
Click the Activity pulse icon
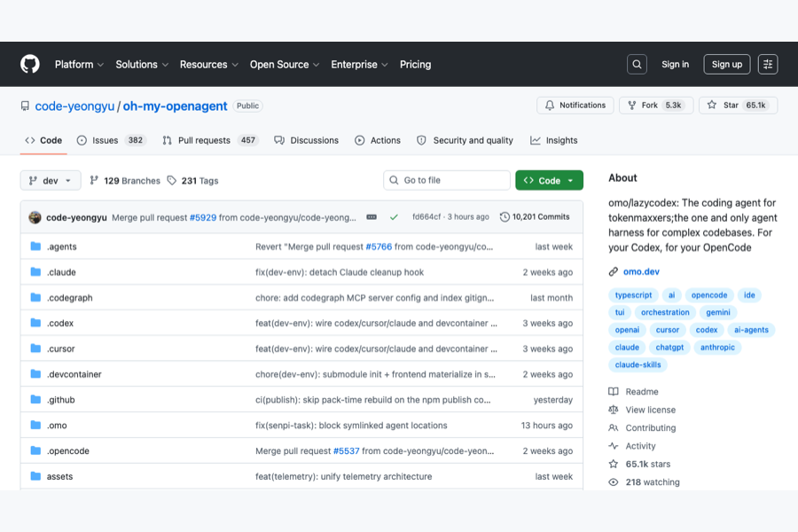(x=614, y=446)
